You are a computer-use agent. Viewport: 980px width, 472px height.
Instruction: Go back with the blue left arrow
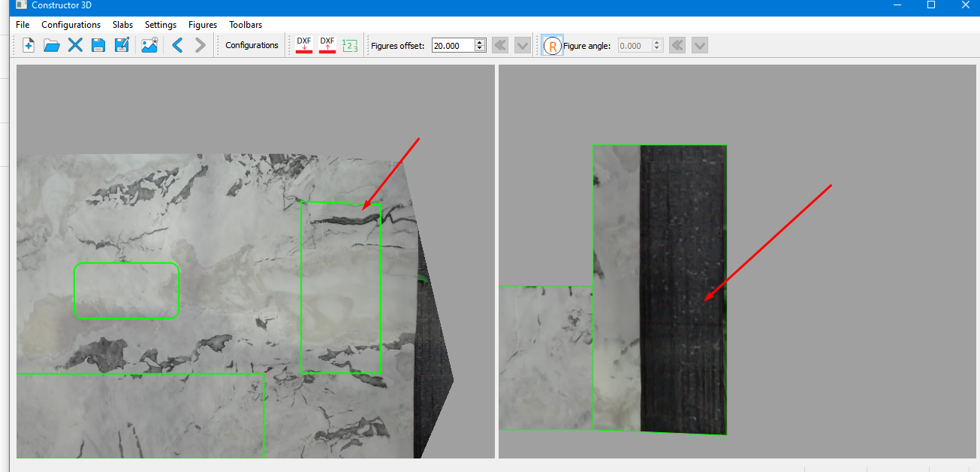177,46
